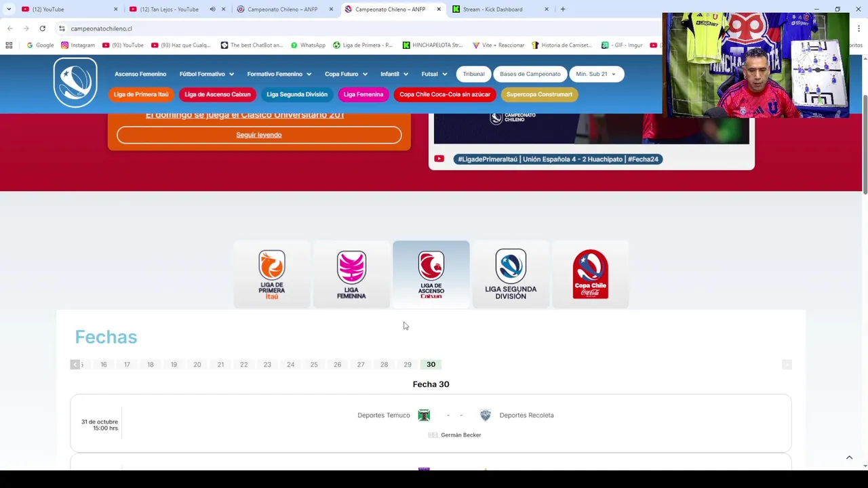Open a new browser tab with plus button

point(563,9)
